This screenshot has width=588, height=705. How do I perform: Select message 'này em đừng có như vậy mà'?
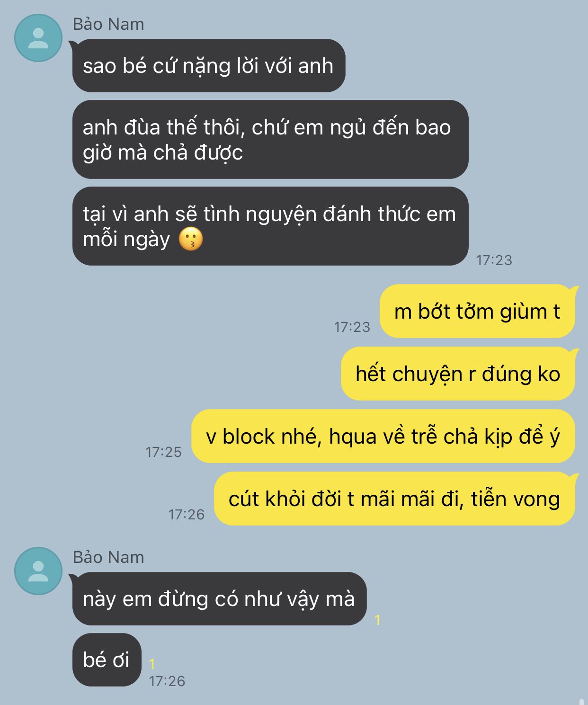click(x=219, y=598)
